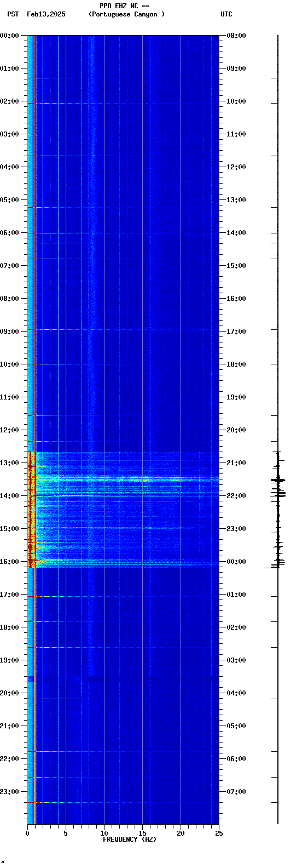
Task: Select the 09:00 PST time label
Action: point(10,332)
